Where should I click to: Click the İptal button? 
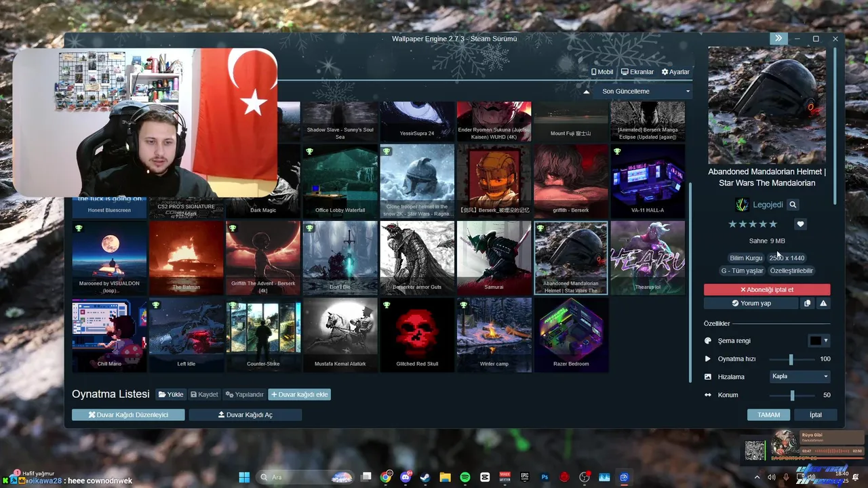click(815, 415)
